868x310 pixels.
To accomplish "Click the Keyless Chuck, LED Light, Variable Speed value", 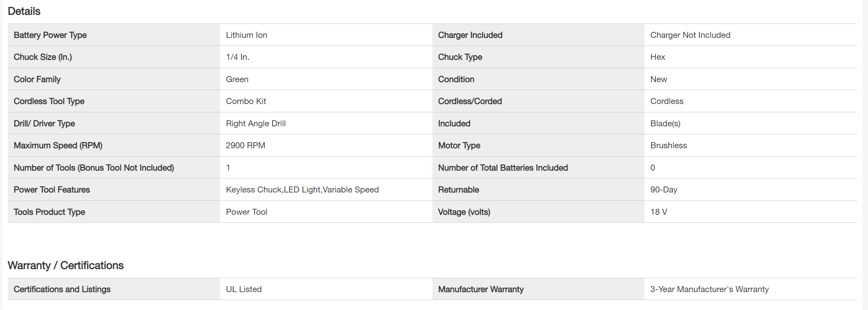I will pyautogui.click(x=302, y=190).
